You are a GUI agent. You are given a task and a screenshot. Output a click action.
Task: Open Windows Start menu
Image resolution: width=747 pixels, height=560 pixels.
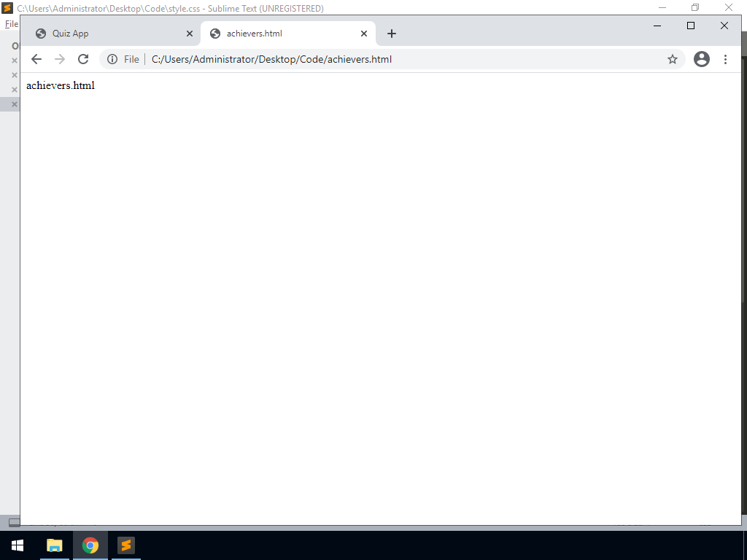[x=18, y=545]
